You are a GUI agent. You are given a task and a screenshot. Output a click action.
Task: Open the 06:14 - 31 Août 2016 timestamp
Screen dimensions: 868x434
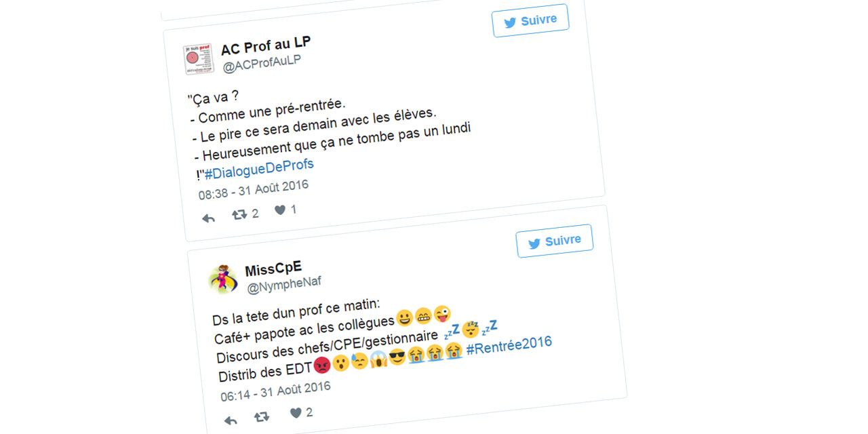click(275, 391)
